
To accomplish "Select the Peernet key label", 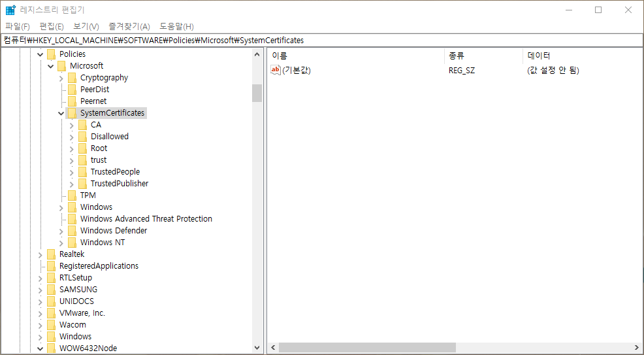I will point(93,101).
